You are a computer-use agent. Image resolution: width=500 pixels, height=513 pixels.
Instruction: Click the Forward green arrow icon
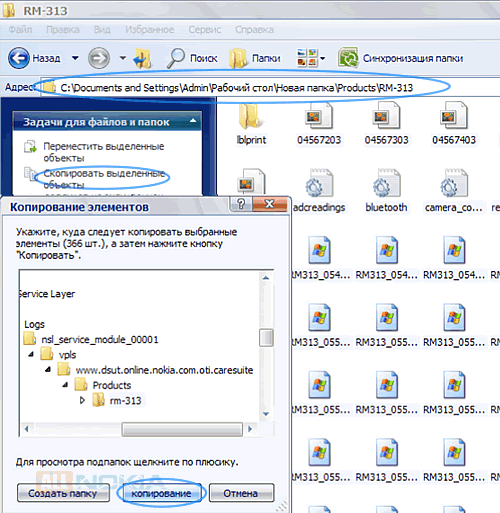click(x=99, y=58)
